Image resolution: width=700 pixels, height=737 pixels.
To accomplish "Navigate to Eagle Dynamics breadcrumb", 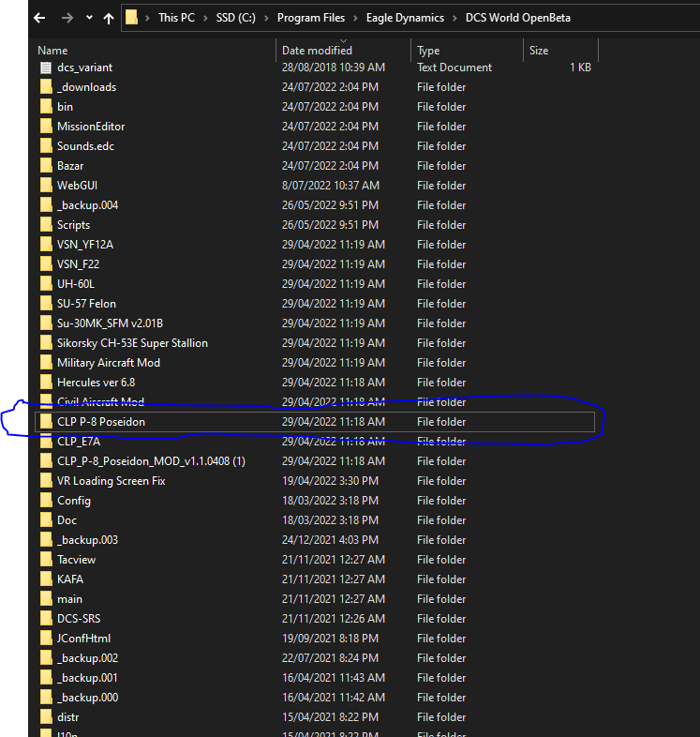I will [x=405, y=18].
